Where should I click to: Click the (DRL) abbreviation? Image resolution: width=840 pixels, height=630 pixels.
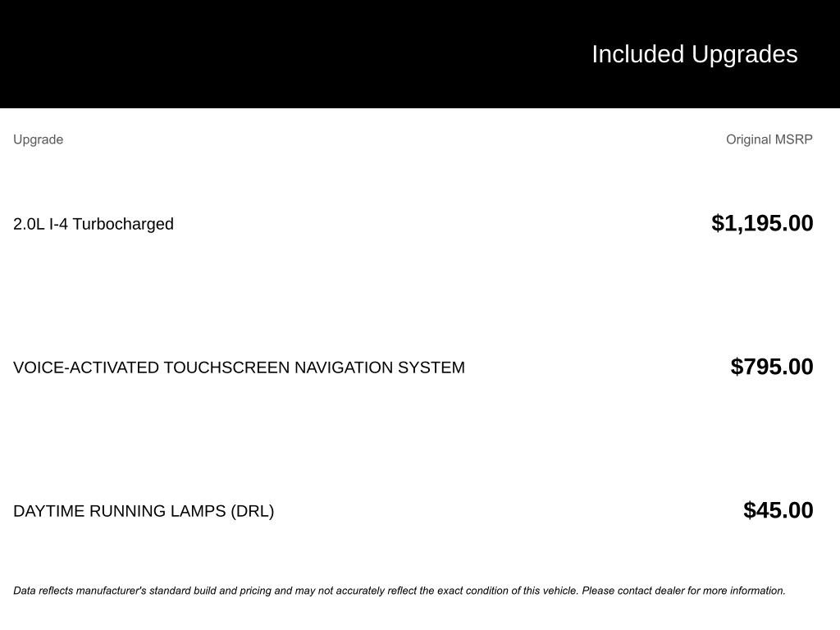pyautogui.click(x=252, y=511)
